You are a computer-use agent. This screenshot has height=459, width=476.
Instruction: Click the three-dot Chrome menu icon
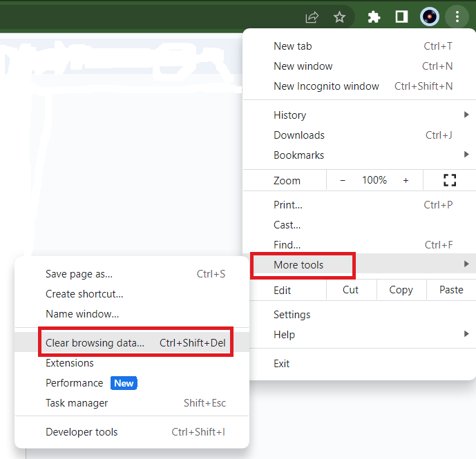tap(457, 17)
